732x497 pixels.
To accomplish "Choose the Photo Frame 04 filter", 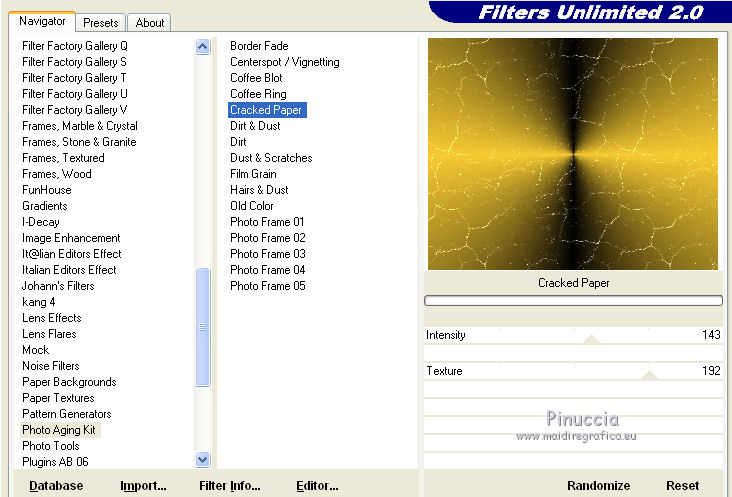I will tap(267, 270).
